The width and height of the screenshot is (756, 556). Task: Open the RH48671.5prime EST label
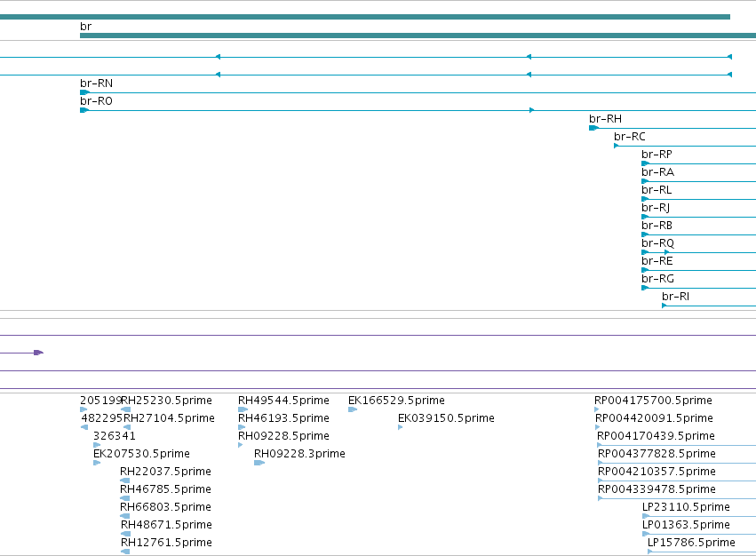pos(166,525)
